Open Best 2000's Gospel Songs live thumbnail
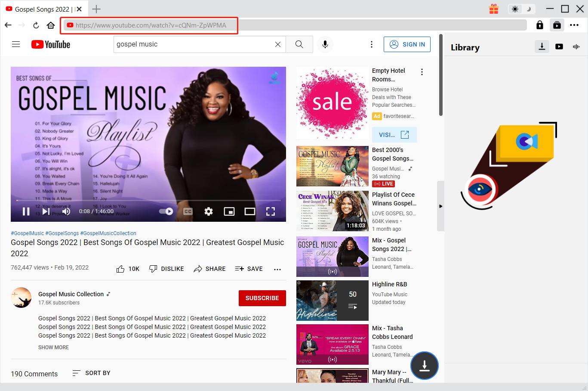Viewport: 588px width, 391px height. coord(332,166)
